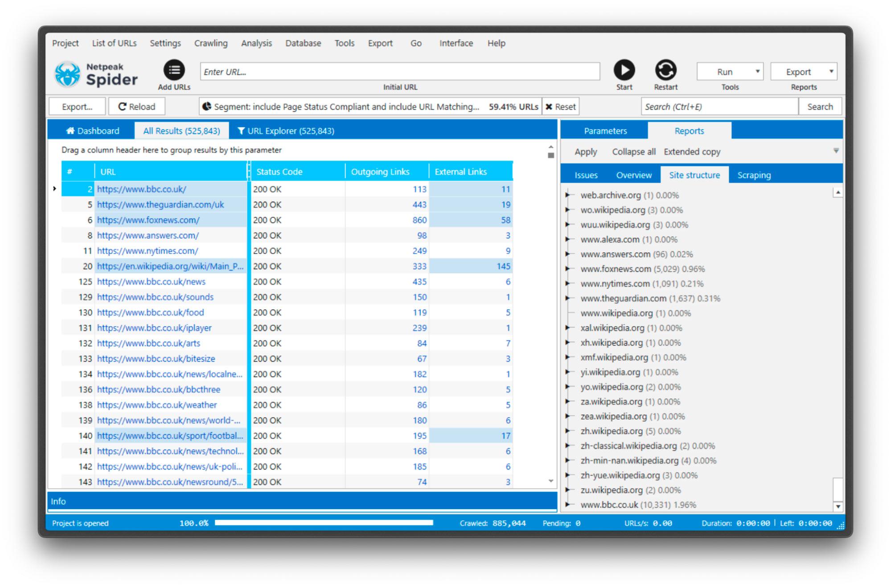Click the site structure scroll-down arrow
The width and height of the screenshot is (891, 588).
click(838, 506)
